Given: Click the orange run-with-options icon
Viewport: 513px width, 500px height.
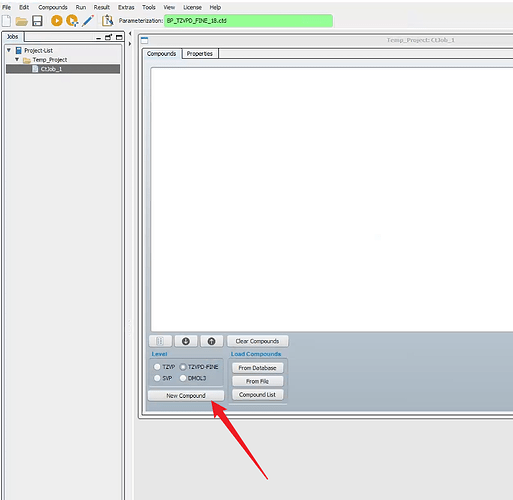Looking at the screenshot, I should pyautogui.click(x=72, y=21).
